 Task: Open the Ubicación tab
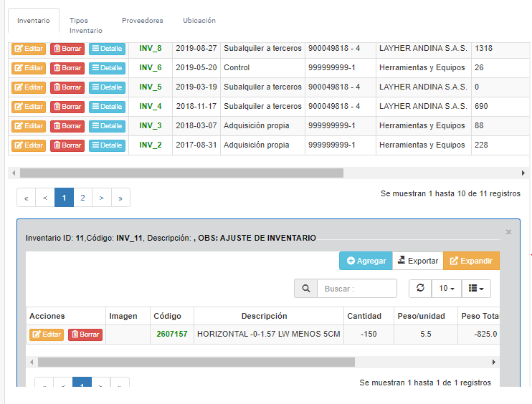[x=199, y=21]
